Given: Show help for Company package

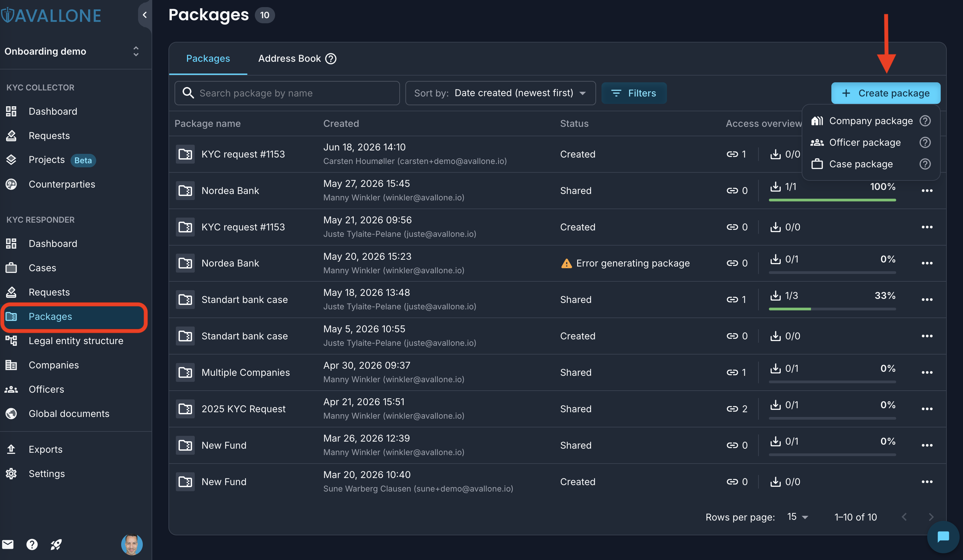Looking at the screenshot, I should pyautogui.click(x=925, y=121).
